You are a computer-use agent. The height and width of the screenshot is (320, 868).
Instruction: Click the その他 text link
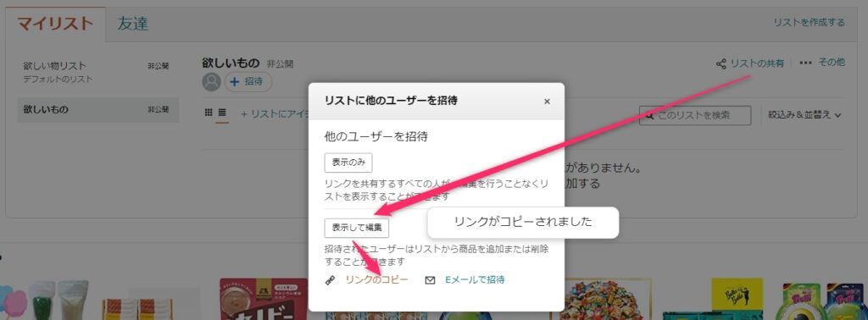click(x=832, y=63)
